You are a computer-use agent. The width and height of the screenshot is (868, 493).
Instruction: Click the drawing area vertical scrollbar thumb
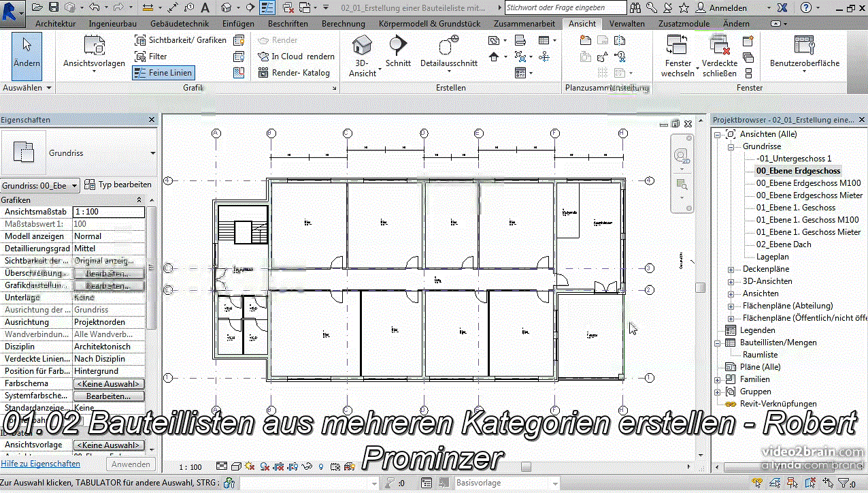[x=700, y=287]
